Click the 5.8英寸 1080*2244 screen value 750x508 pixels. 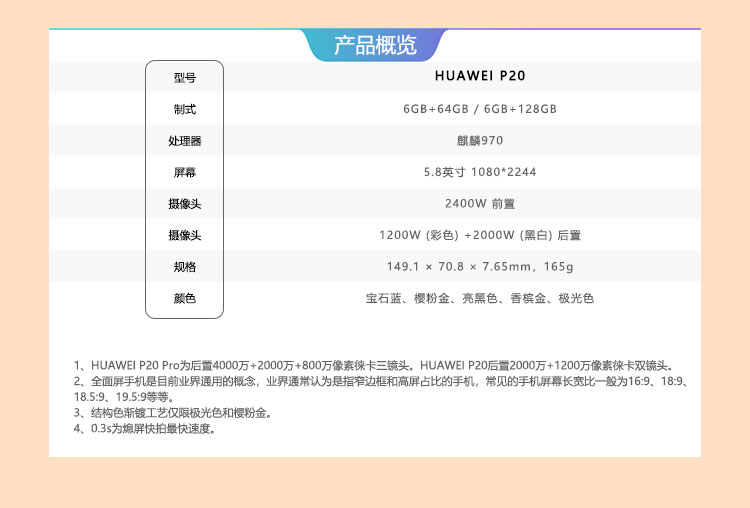click(480, 172)
